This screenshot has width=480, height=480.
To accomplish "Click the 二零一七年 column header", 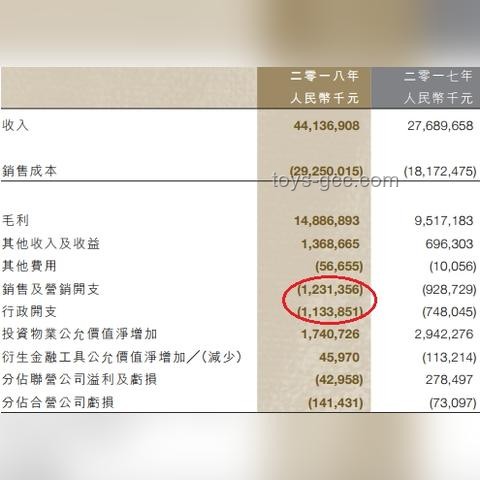I will (438, 76).
